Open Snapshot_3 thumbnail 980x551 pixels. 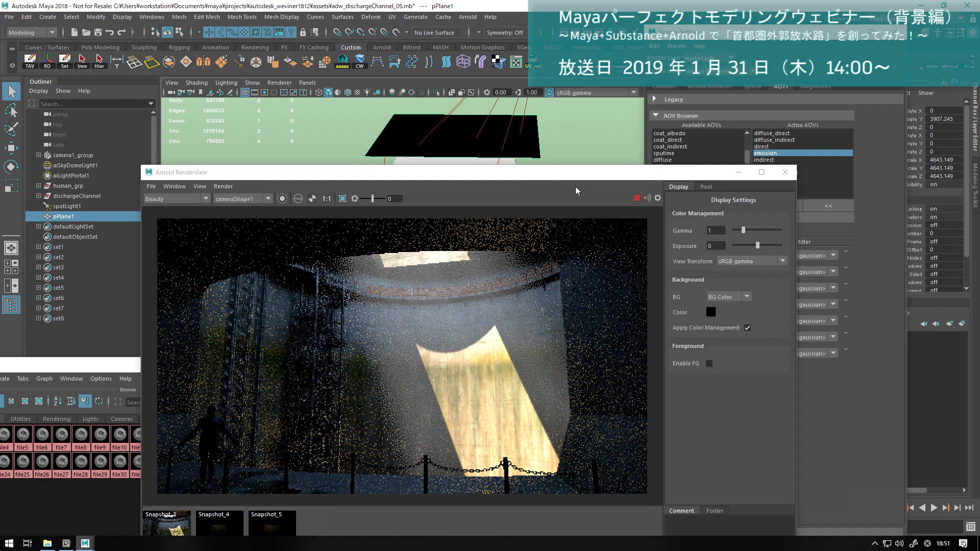(166, 522)
